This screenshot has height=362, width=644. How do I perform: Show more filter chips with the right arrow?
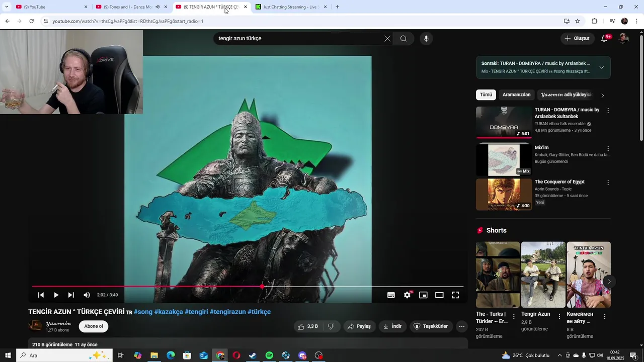click(603, 95)
